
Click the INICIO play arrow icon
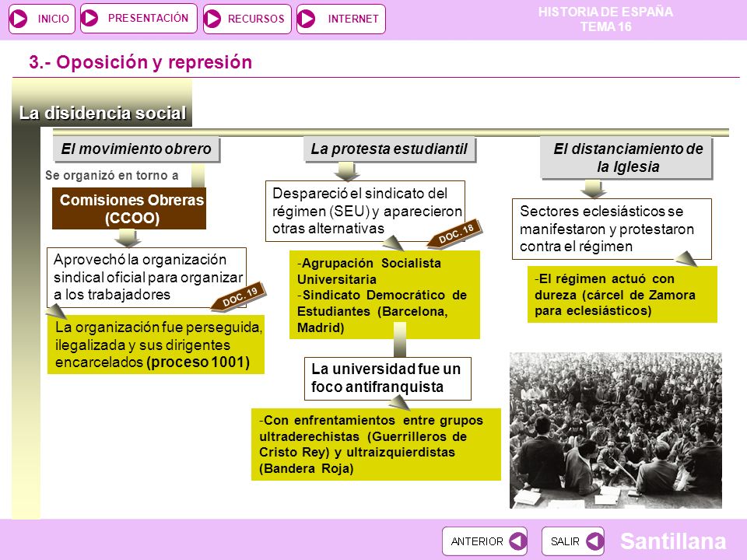(19, 19)
